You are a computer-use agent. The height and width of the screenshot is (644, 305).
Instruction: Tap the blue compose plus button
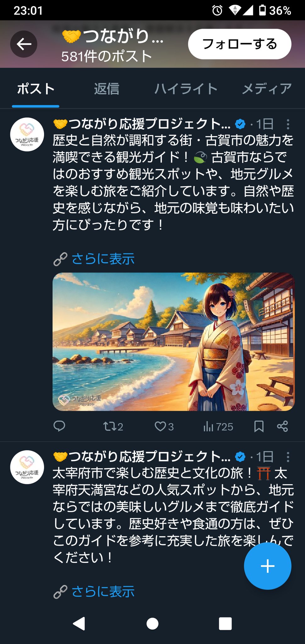(268, 566)
